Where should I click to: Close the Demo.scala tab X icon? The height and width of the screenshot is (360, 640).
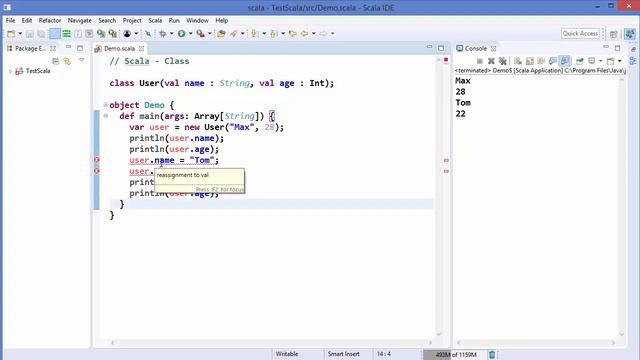(x=141, y=49)
